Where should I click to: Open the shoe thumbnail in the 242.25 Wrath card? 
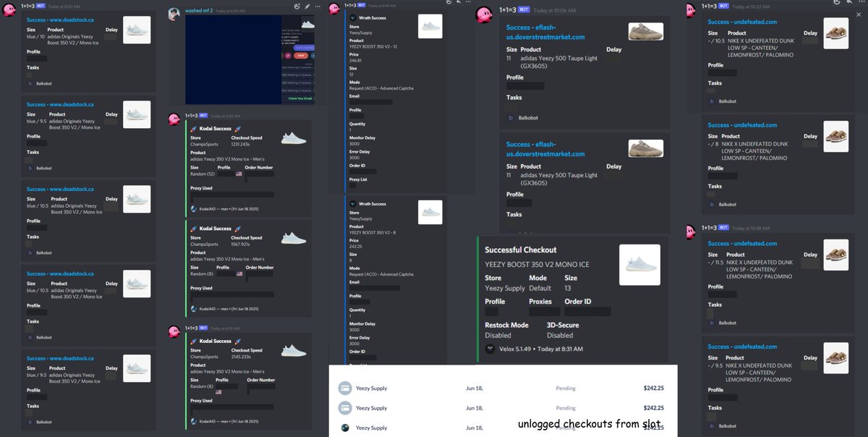pyautogui.click(x=430, y=212)
